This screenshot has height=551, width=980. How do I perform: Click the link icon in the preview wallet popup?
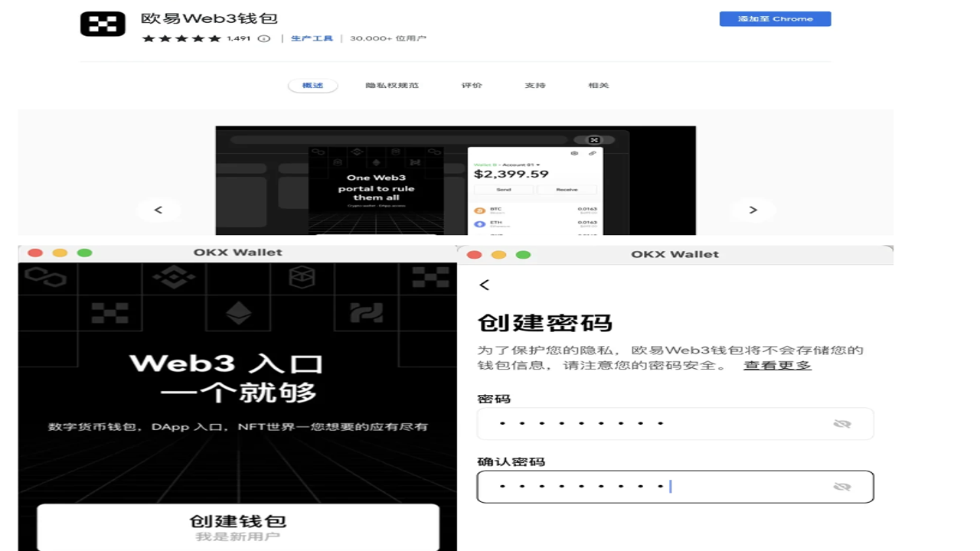click(593, 153)
